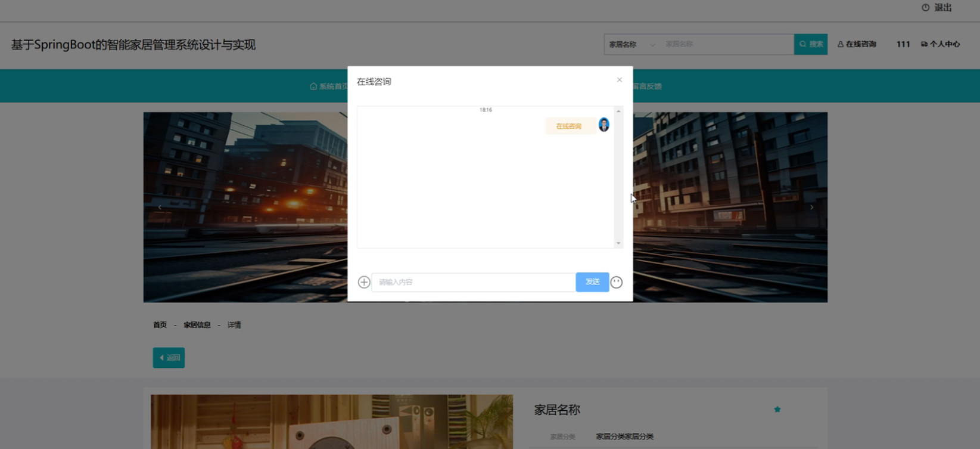The width and height of the screenshot is (980, 449).
Task: Click the chat scrollbar down arrow
Action: 618,243
